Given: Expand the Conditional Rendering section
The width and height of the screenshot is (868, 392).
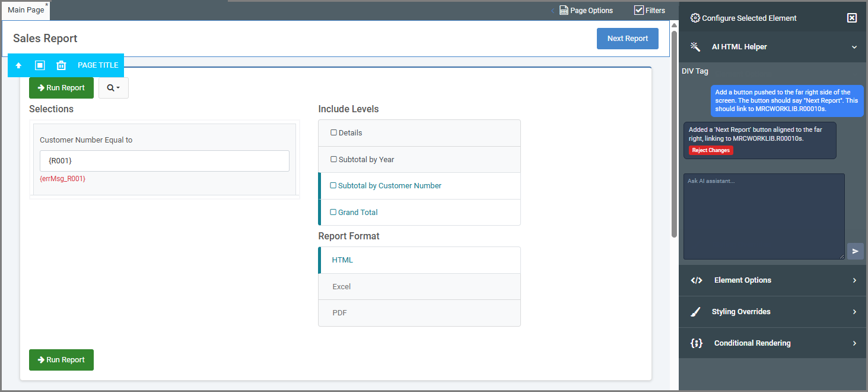Looking at the screenshot, I should [773, 343].
